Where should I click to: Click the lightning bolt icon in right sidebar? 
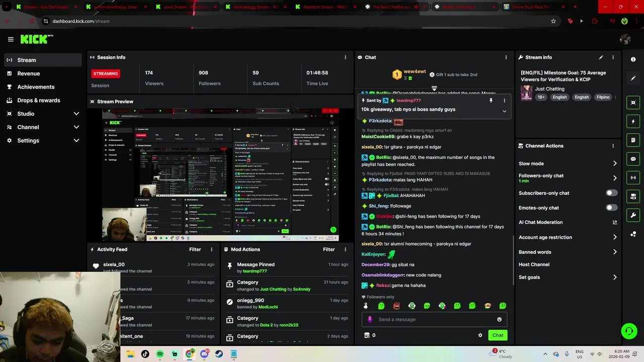click(633, 121)
